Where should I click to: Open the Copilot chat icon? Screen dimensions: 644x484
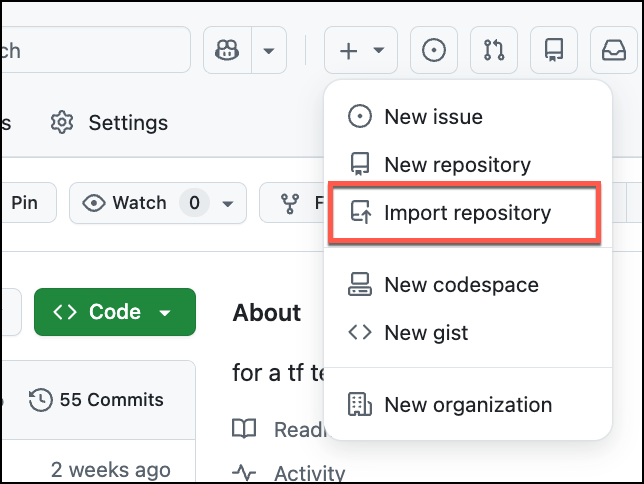(x=227, y=50)
